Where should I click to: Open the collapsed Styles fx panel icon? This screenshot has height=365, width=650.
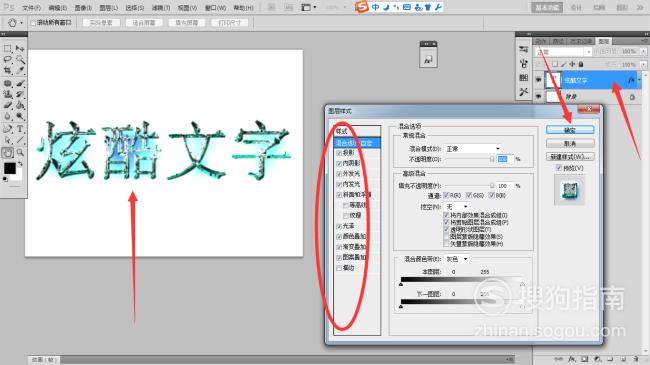click(x=428, y=59)
